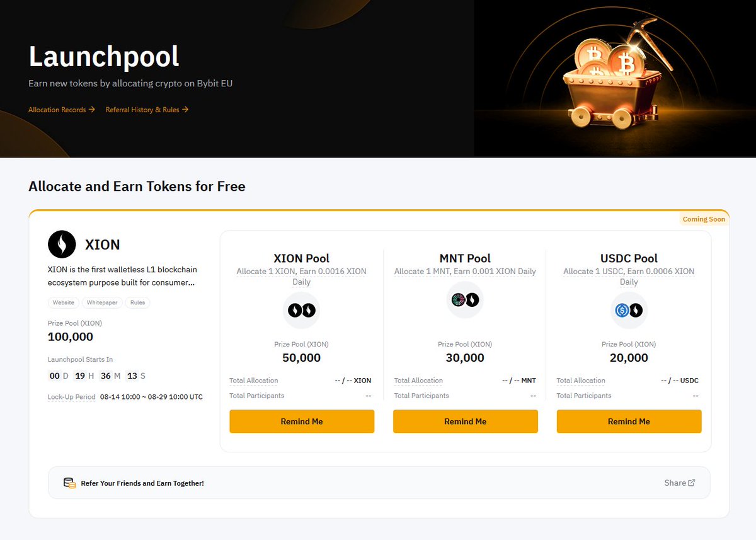The width and height of the screenshot is (756, 540).
Task: Click the 100,000 total prize pool value
Action: 71,336
